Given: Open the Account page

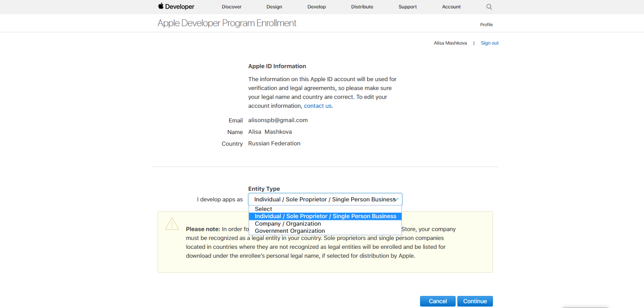Looking at the screenshot, I should click(451, 7).
